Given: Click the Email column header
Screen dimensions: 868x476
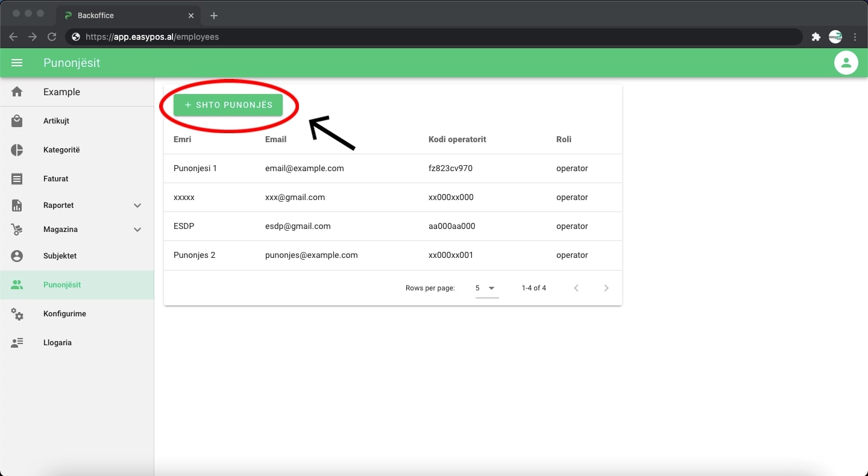Looking at the screenshot, I should 276,139.
